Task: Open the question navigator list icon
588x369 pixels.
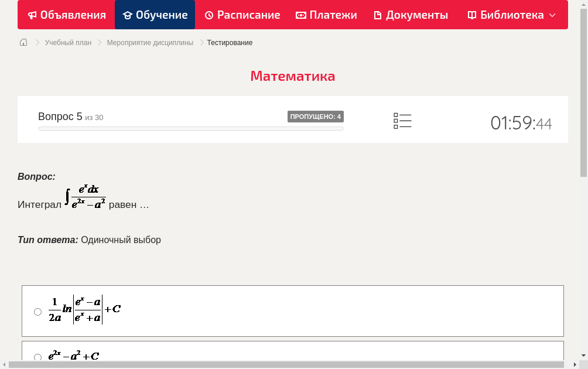Action: [x=402, y=120]
